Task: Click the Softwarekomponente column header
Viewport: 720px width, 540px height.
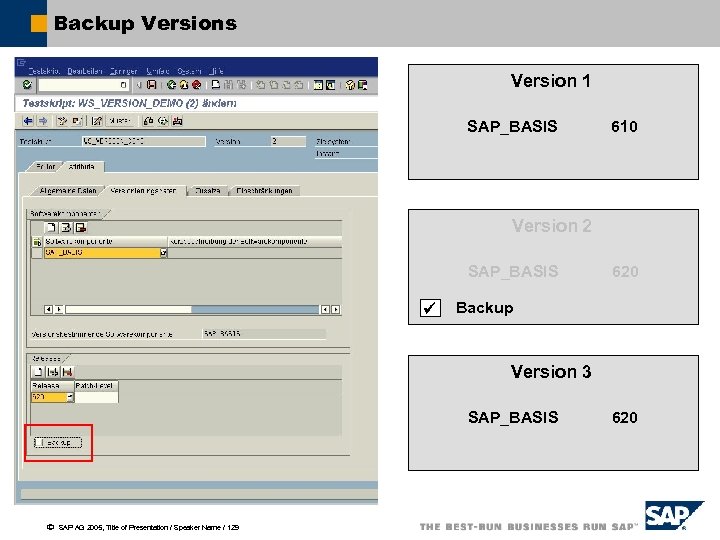Action: tap(105, 242)
